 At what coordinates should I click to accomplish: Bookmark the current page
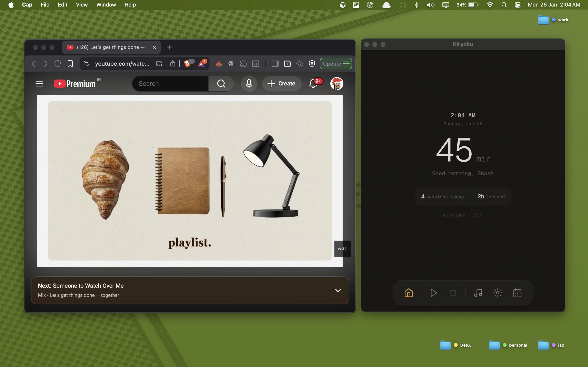[x=70, y=64]
